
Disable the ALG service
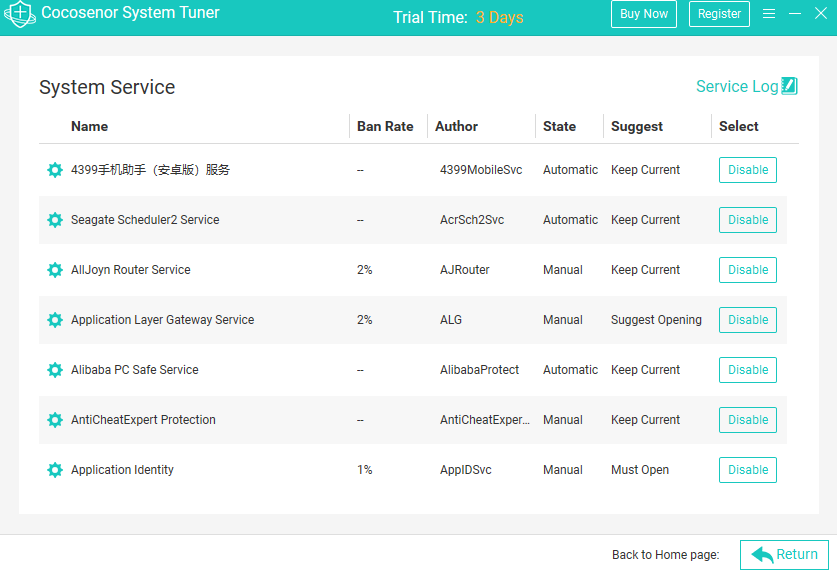coord(747,320)
